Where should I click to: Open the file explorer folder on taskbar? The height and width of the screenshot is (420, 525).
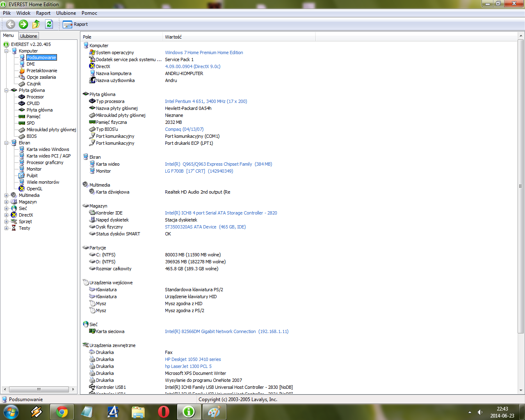pyautogui.click(x=138, y=412)
